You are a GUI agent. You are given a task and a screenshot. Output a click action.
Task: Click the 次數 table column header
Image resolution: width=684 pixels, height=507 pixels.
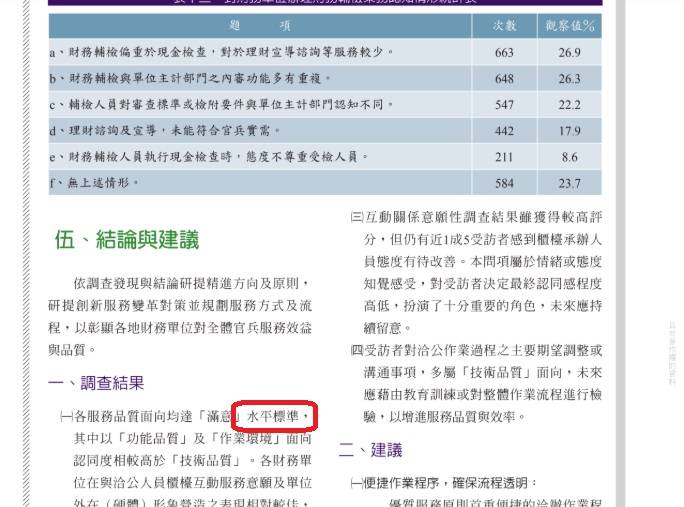pyautogui.click(x=504, y=25)
